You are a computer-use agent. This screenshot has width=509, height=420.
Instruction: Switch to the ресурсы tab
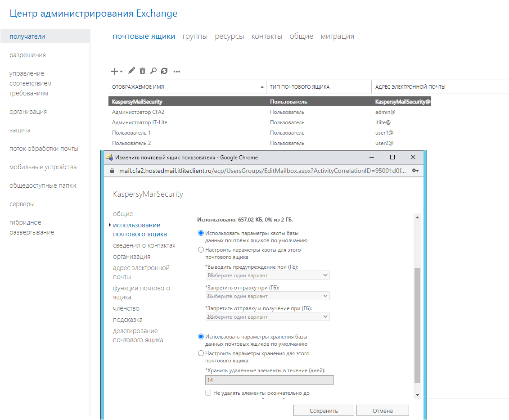click(x=229, y=36)
